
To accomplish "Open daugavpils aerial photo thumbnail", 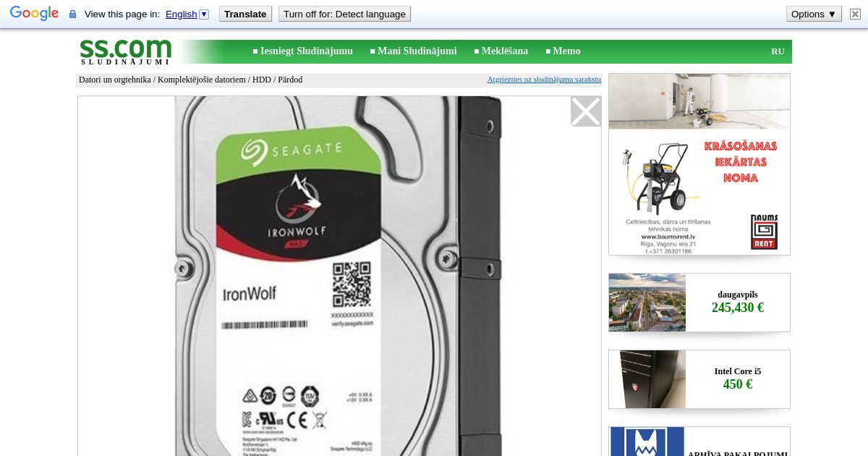I will coord(647,303).
